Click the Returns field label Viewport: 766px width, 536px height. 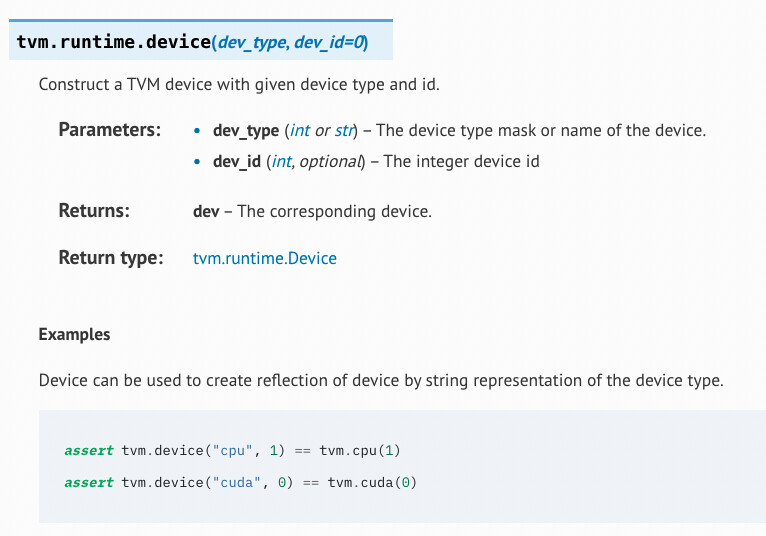(94, 211)
